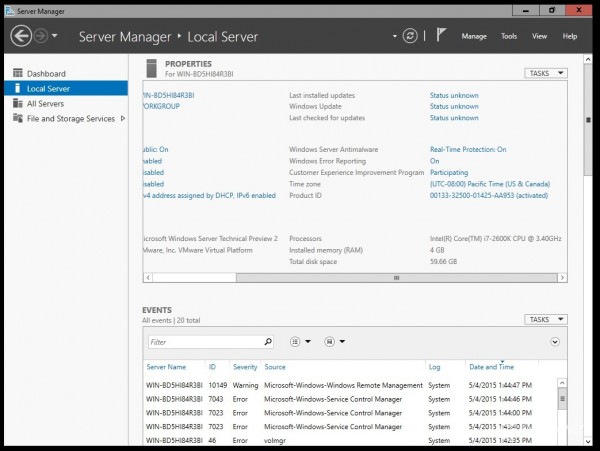The width and height of the screenshot is (600, 451).
Task: Open the notifications flag
Action: click(x=441, y=36)
